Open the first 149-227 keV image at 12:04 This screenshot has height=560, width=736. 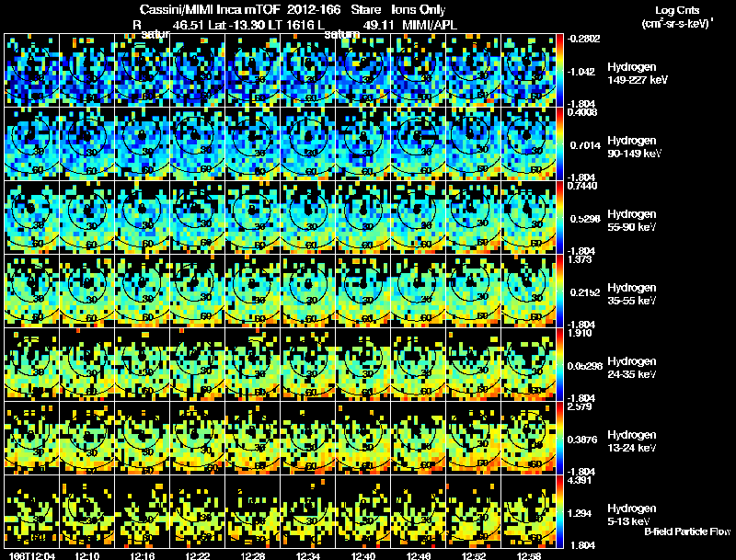(x=32, y=71)
